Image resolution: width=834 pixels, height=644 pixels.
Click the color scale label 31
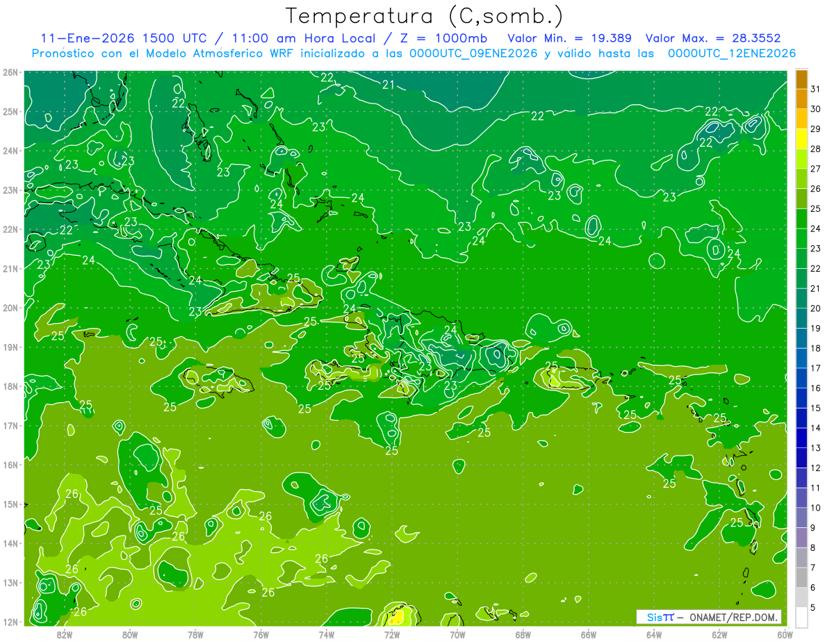816,90
